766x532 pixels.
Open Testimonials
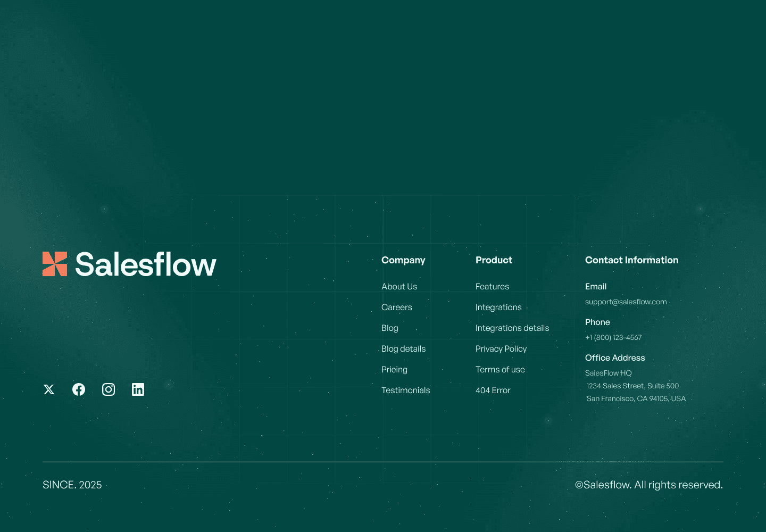tap(405, 390)
